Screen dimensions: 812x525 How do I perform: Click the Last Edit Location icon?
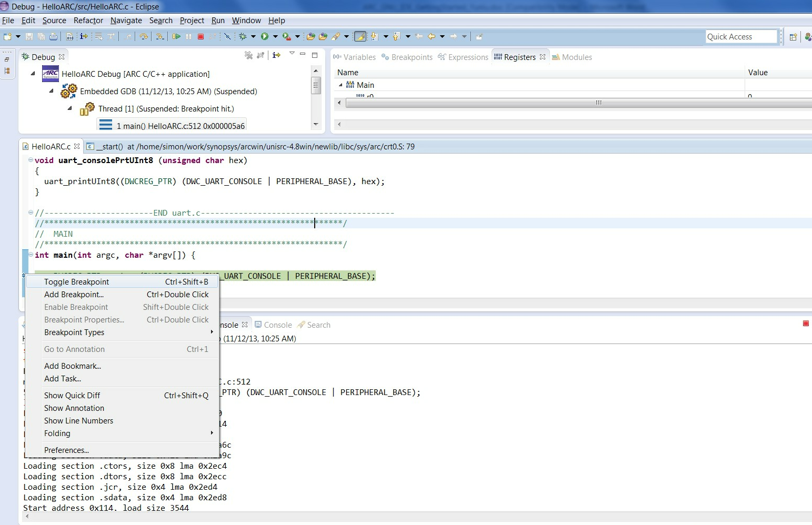point(419,36)
